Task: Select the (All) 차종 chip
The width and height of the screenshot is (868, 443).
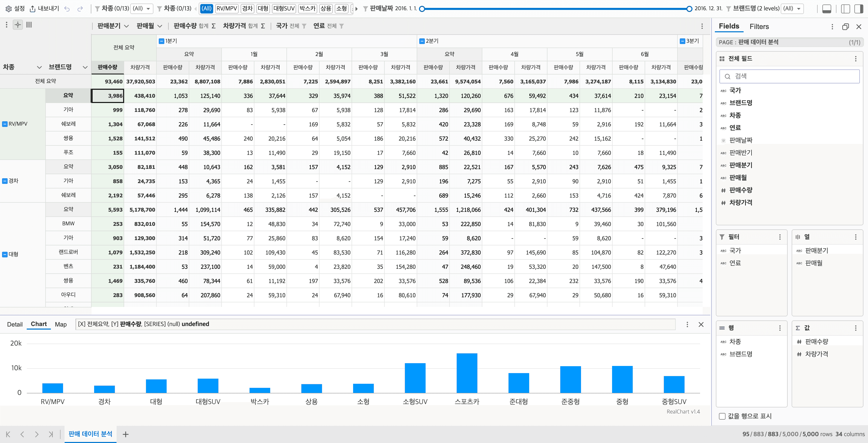Action: 207,9
